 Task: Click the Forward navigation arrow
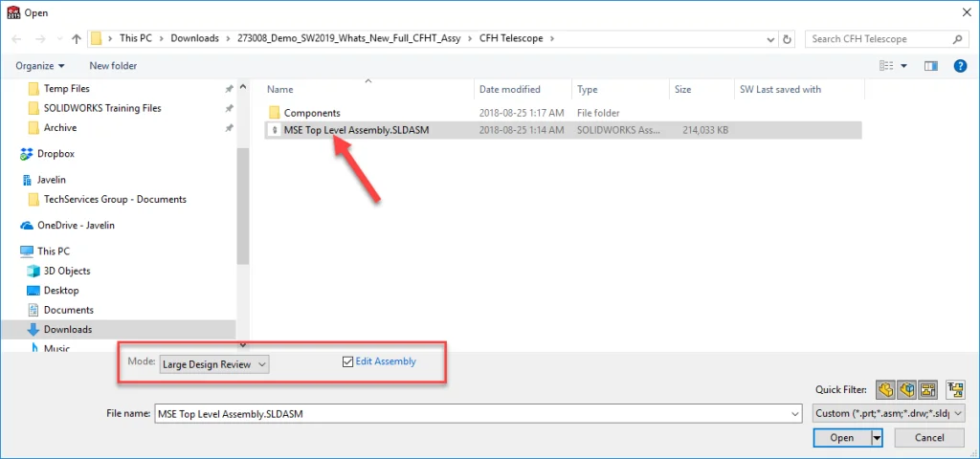(x=39, y=38)
